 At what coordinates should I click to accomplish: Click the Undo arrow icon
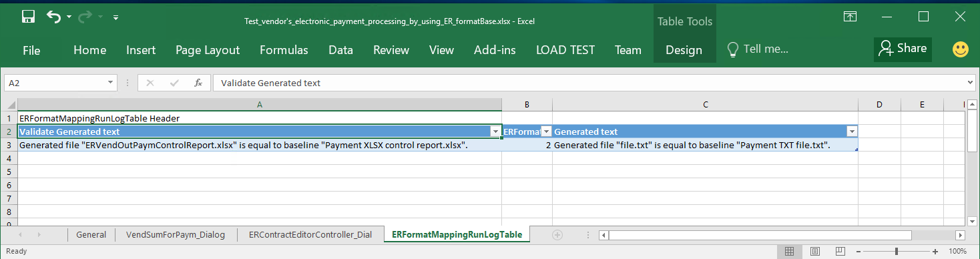[x=54, y=17]
